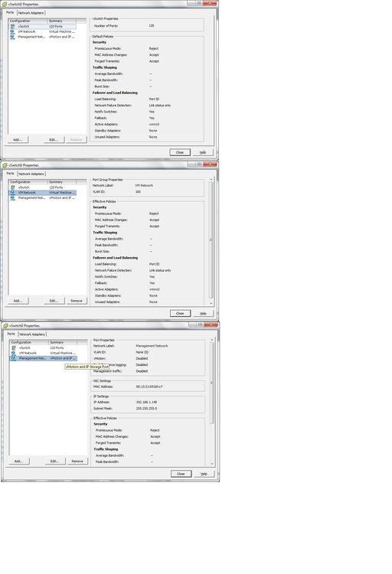Image resolution: width=392 pixels, height=574 pixels.
Task: Click Configuration column header in Port Group Properties window
Action: pyautogui.click(x=28, y=182)
